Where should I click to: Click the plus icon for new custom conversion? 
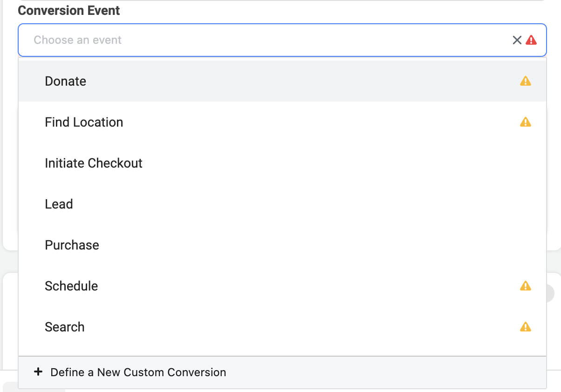(39, 372)
